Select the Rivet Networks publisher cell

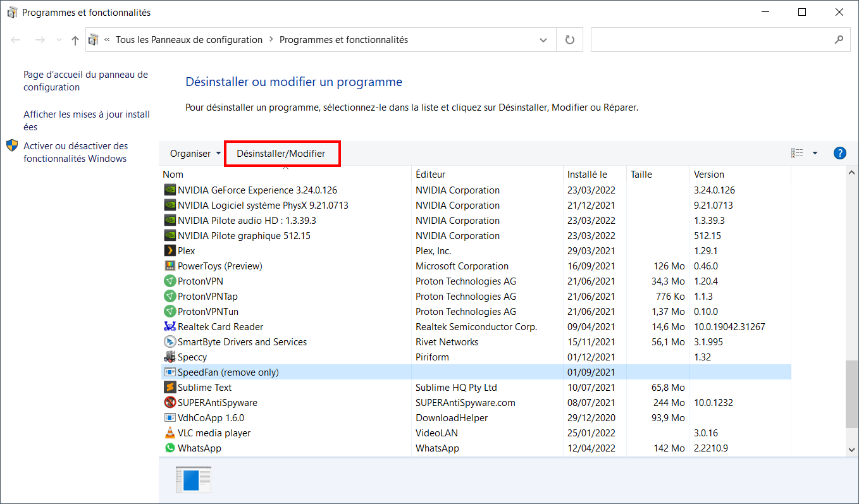447,342
